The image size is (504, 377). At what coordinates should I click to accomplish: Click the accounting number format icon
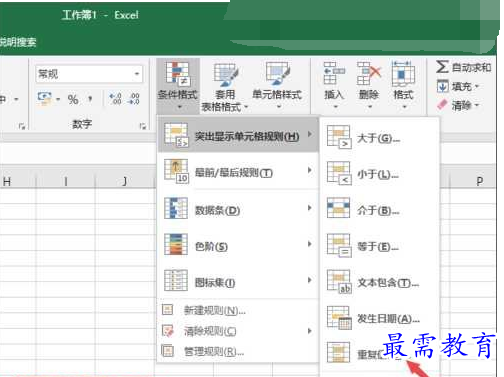coord(44,99)
